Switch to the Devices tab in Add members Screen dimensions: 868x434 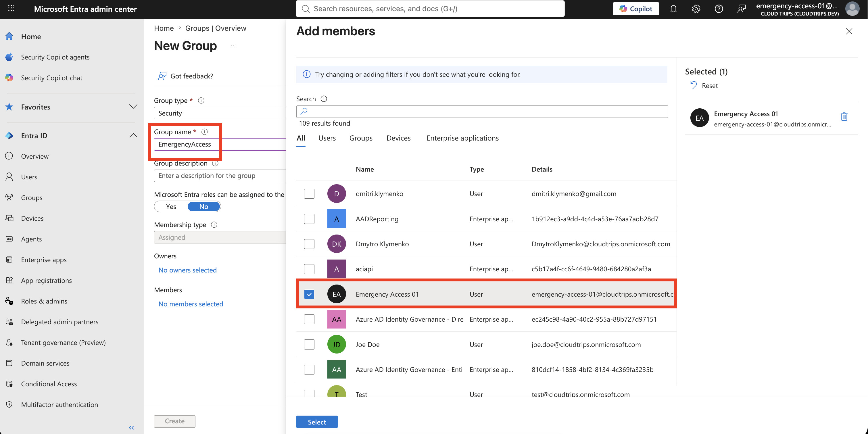pyautogui.click(x=398, y=138)
